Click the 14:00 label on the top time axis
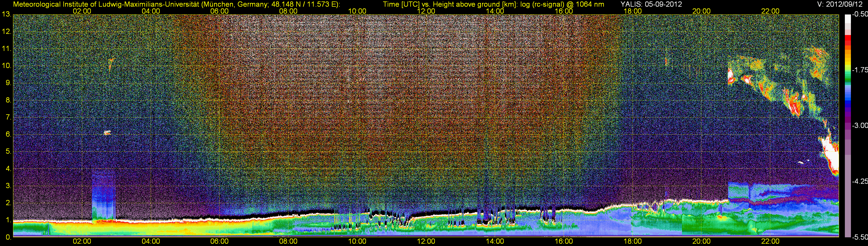The width and height of the screenshot is (868, 246). [x=495, y=11]
